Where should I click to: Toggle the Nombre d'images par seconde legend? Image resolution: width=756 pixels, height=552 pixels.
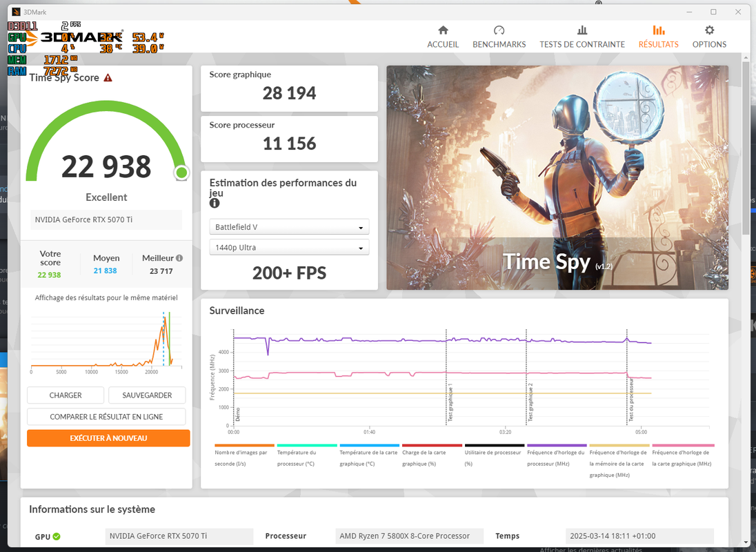click(x=244, y=457)
